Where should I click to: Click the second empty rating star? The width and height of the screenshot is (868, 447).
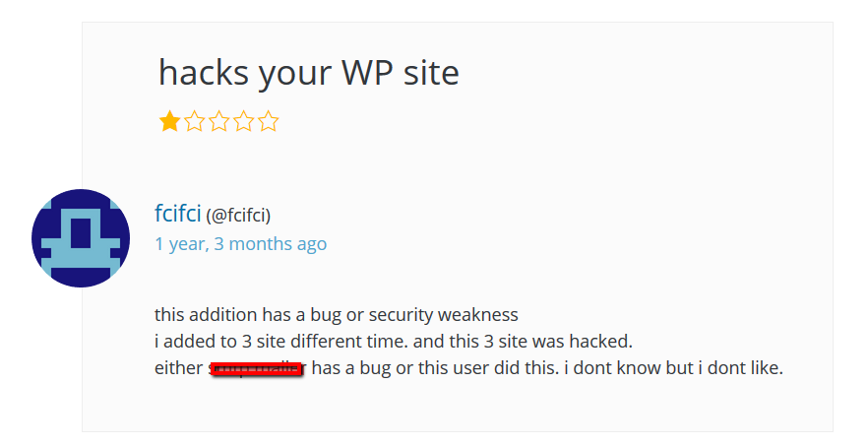[194, 122]
